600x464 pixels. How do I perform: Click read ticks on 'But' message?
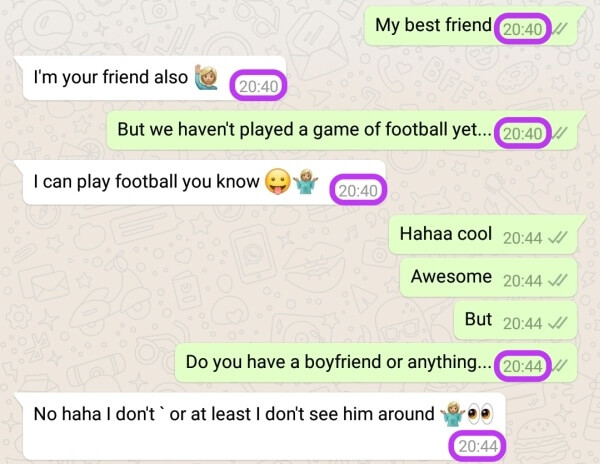[x=557, y=323]
